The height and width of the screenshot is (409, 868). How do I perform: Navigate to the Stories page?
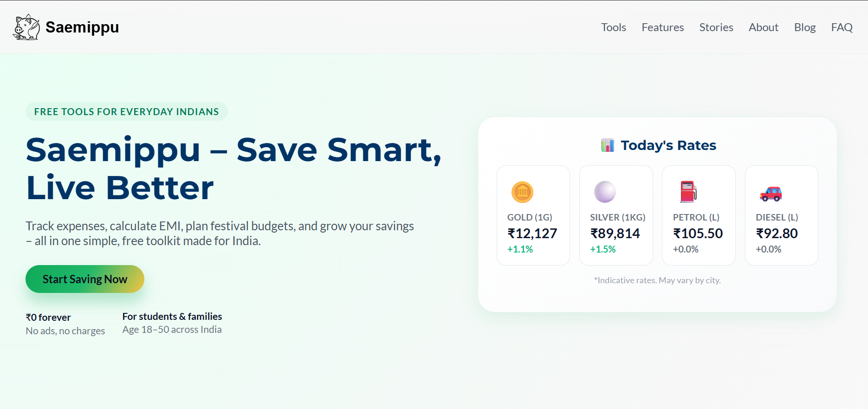[716, 27]
